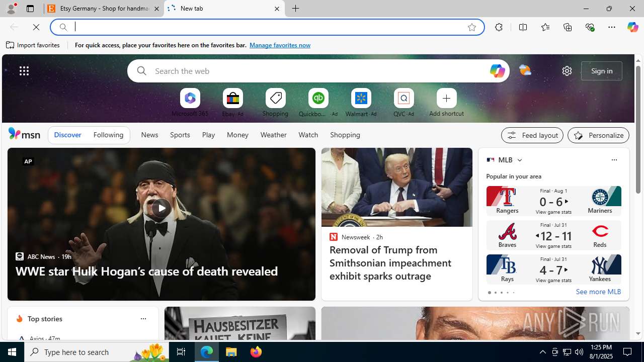
Task: Select the Discover feed tab
Action: (67, 135)
